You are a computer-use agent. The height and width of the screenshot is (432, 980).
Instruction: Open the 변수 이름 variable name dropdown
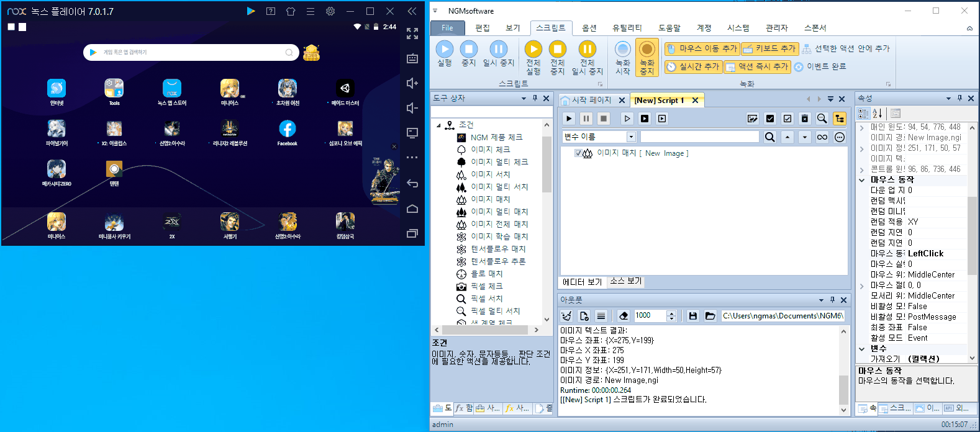(x=631, y=137)
